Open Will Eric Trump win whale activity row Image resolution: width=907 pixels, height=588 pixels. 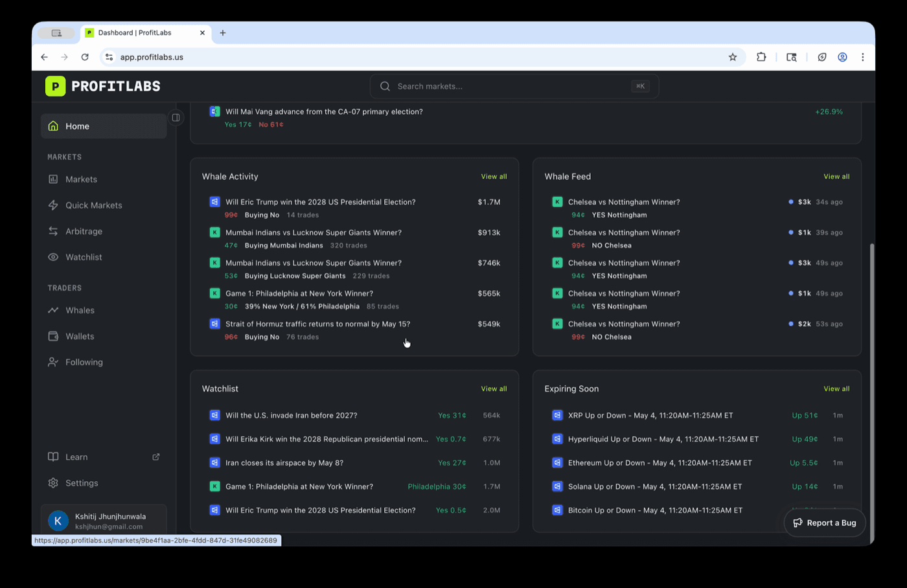tap(354, 208)
